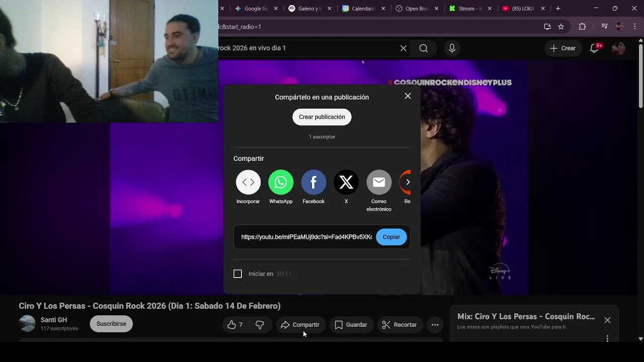This screenshot has height=362, width=644.
Task: Share via the WhatsApp icon
Action: (x=281, y=182)
